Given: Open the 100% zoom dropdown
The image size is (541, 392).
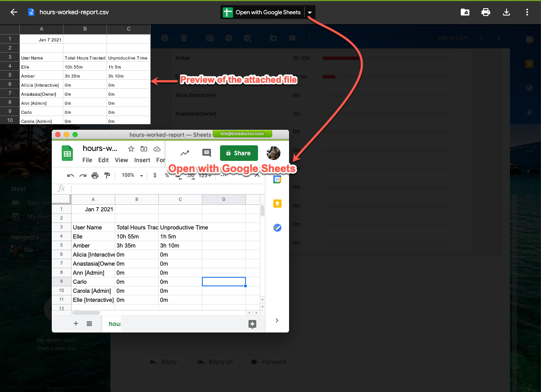Looking at the screenshot, I should point(132,176).
